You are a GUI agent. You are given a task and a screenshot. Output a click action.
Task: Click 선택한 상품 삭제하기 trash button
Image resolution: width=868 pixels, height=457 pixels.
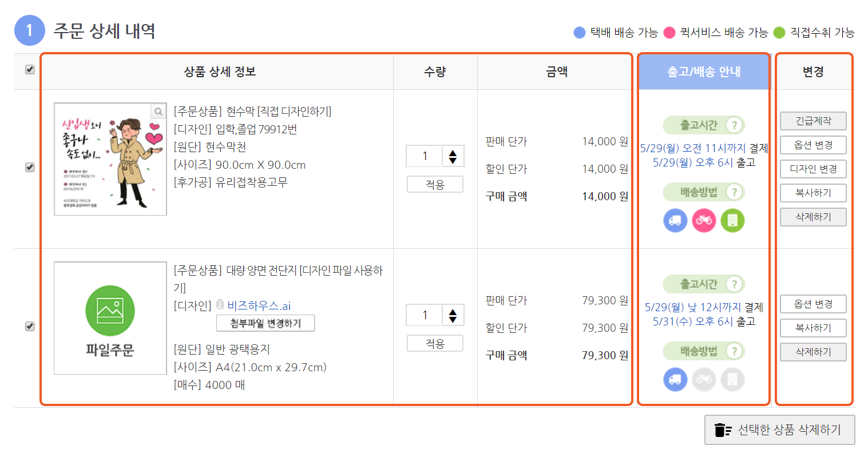tap(779, 430)
